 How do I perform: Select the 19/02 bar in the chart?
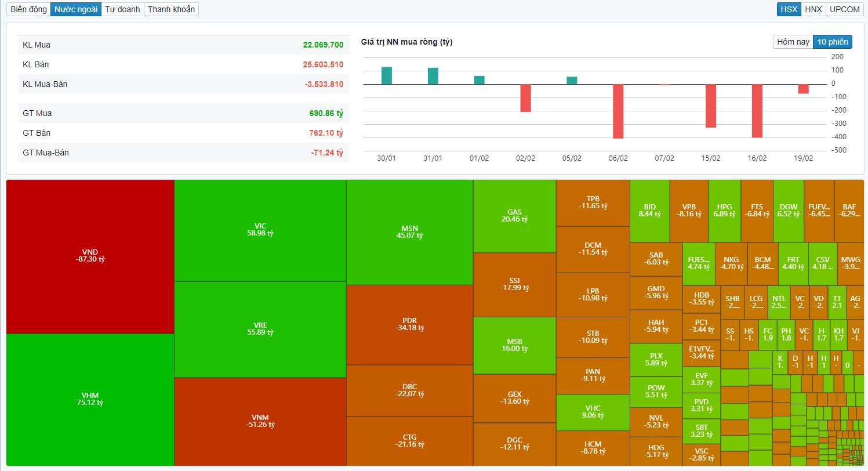tap(804, 89)
